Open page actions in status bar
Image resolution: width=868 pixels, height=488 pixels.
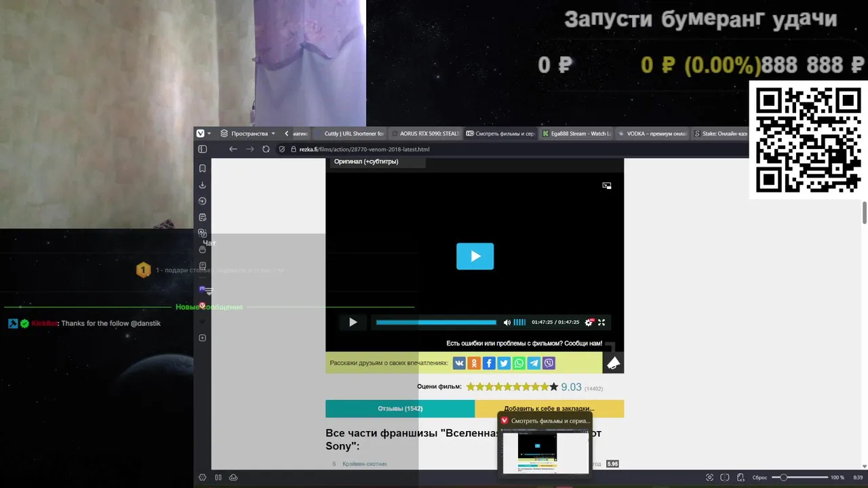click(741, 477)
